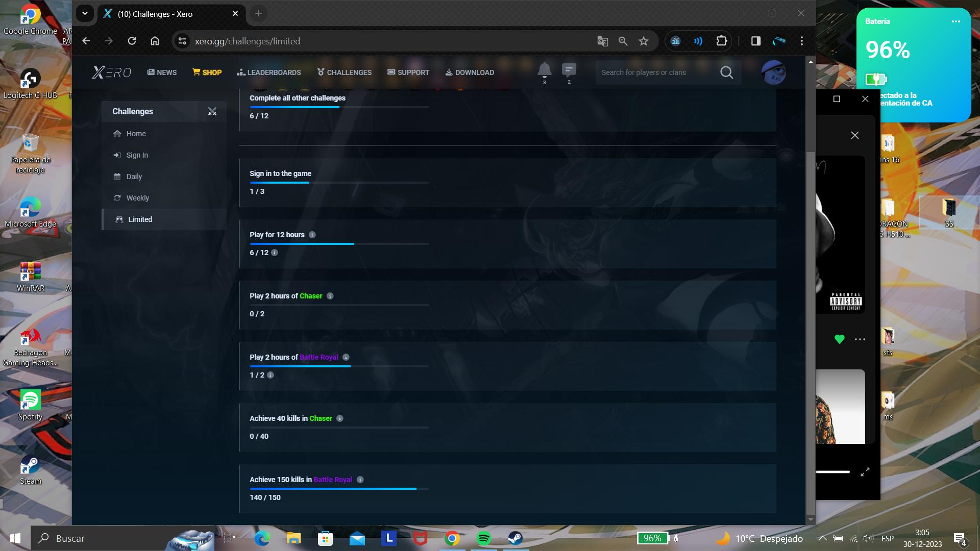Open the Chrome tab search dropdown
Screen dimensions: 980x551
tap(85, 14)
